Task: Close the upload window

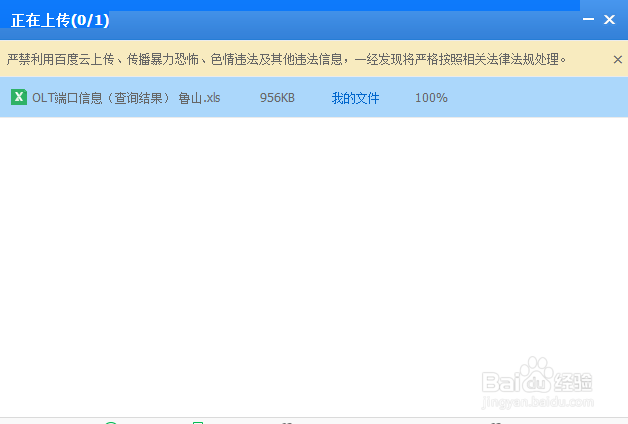Action: (609, 19)
